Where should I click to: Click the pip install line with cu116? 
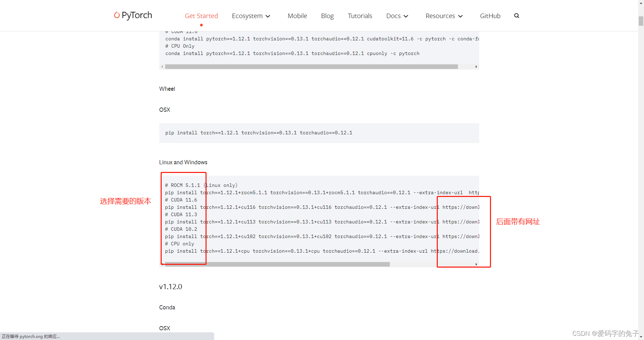pyautogui.click(x=322, y=207)
